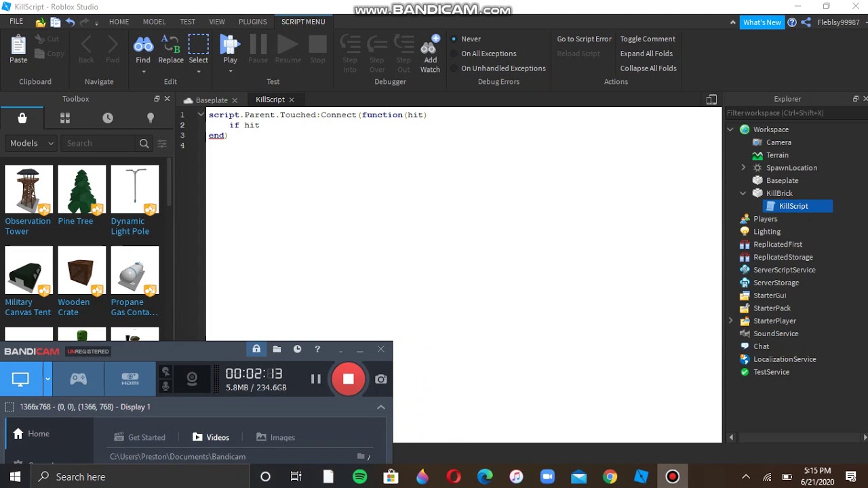Image resolution: width=868 pixels, height=488 pixels.
Task: Click the What's New button
Action: tap(762, 22)
